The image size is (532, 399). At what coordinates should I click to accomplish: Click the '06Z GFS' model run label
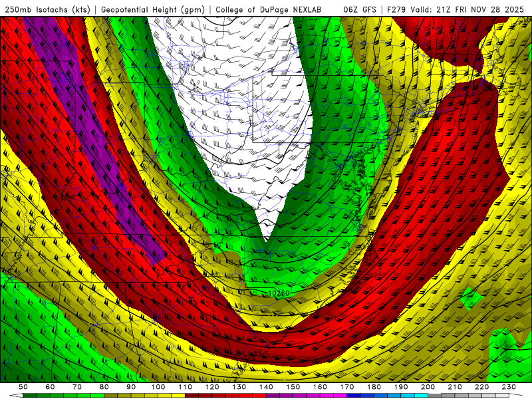click(360, 9)
